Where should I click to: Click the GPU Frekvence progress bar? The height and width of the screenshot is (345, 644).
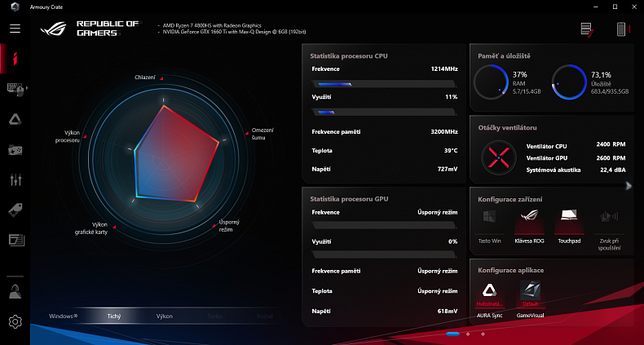(x=384, y=225)
